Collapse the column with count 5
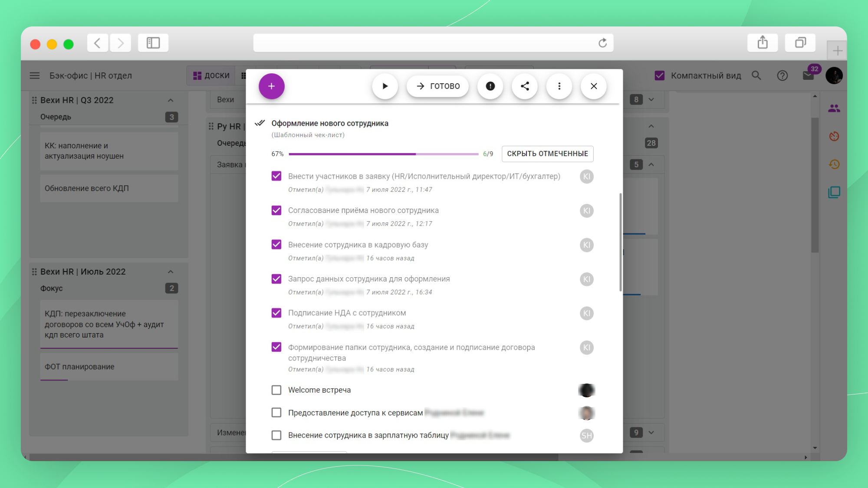868x488 pixels. [x=651, y=164]
